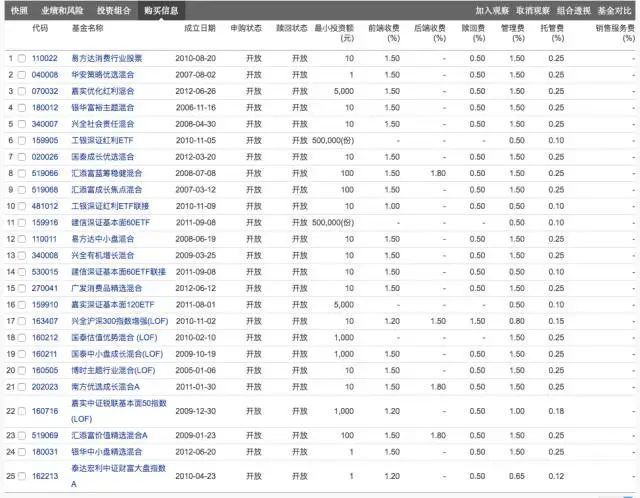Open fund link 南方优选成长混合A

tap(105, 387)
